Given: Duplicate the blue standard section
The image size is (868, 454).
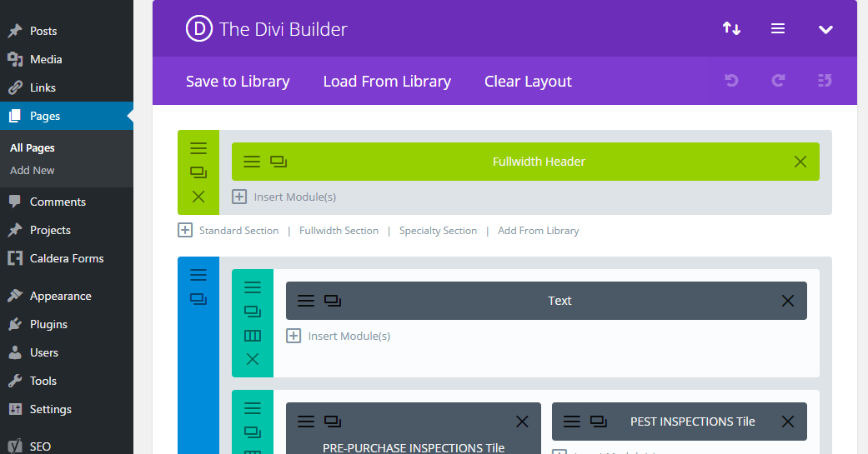Looking at the screenshot, I should 198,299.
